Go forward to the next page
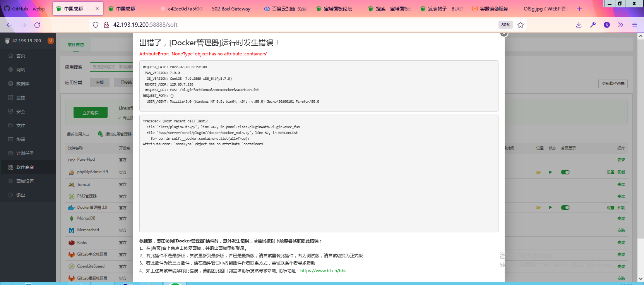Viewport: 644px width, 285px height. pyautogui.click(x=23, y=25)
